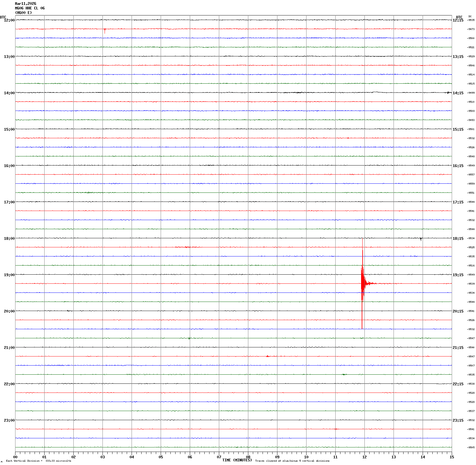Click the 23:15 label on the right
Screen dimensions: 476x465
pos(458,420)
